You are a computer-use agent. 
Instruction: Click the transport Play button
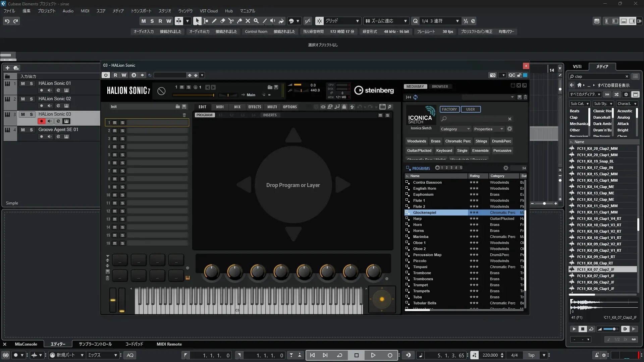373,355
